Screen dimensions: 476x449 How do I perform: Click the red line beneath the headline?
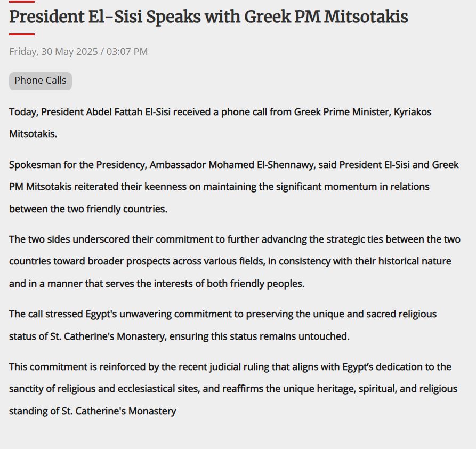point(22,34)
